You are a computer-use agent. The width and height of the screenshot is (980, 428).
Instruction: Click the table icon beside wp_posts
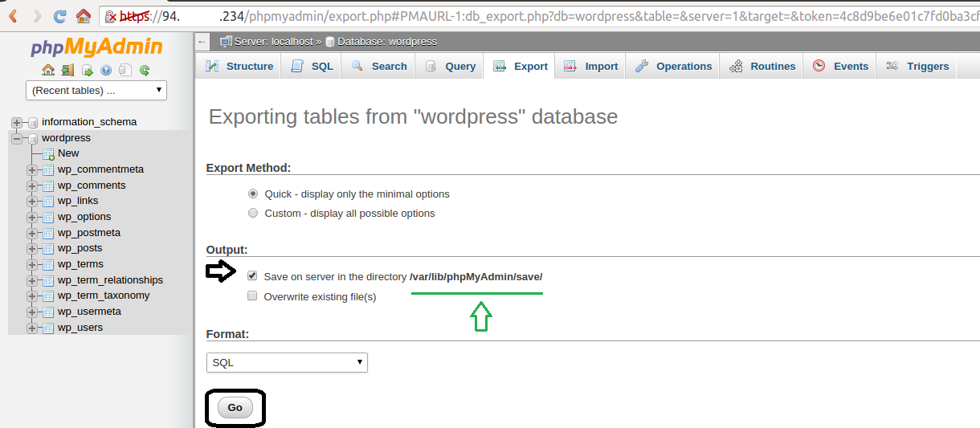[48, 248]
